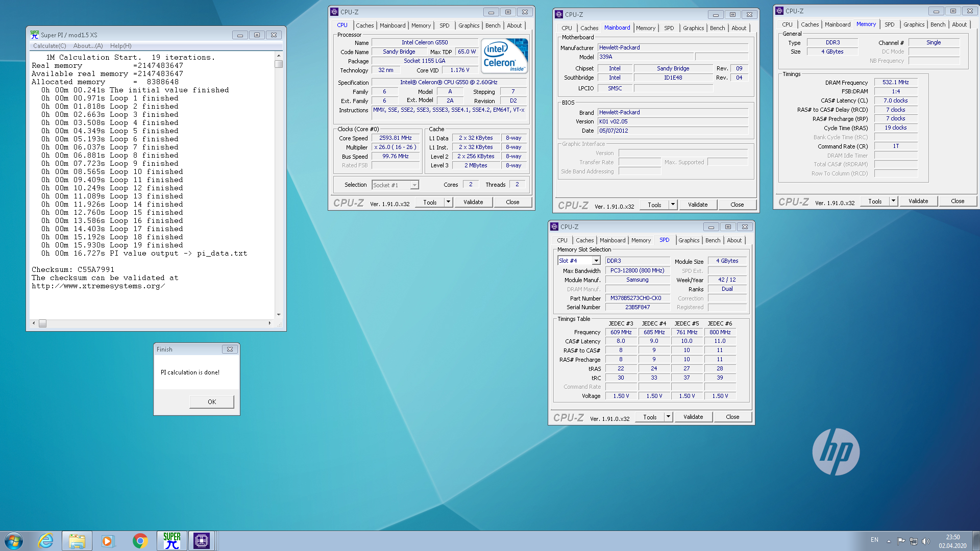Show hidden tray icons arrow
This screenshot has height=551, width=980.
[x=889, y=541]
